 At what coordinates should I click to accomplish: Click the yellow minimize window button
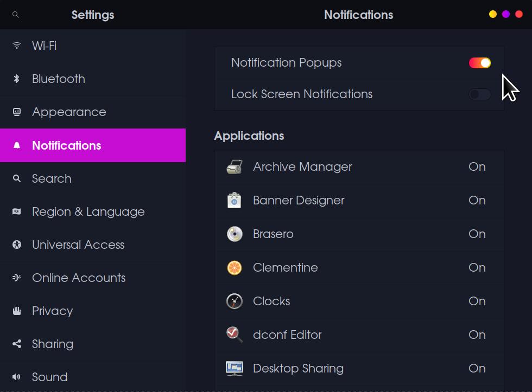[x=492, y=15]
